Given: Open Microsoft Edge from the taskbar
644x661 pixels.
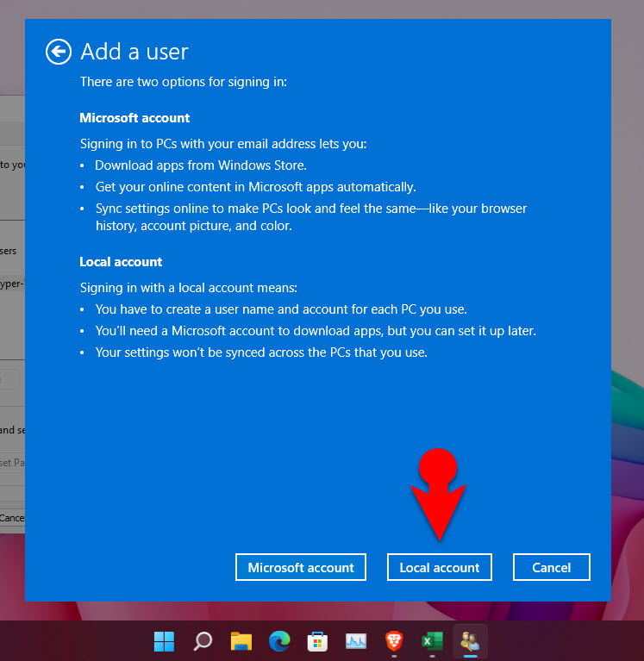Looking at the screenshot, I should pyautogui.click(x=279, y=641).
